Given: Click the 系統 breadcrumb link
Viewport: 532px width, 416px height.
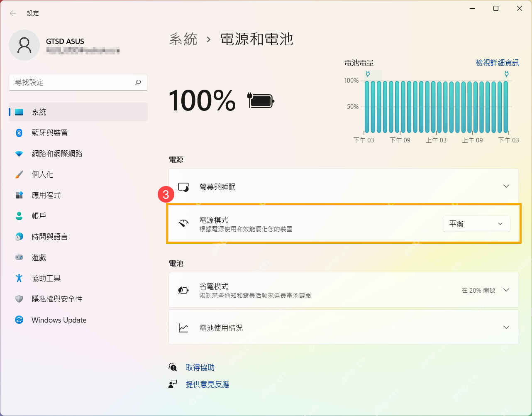Looking at the screenshot, I should 183,39.
